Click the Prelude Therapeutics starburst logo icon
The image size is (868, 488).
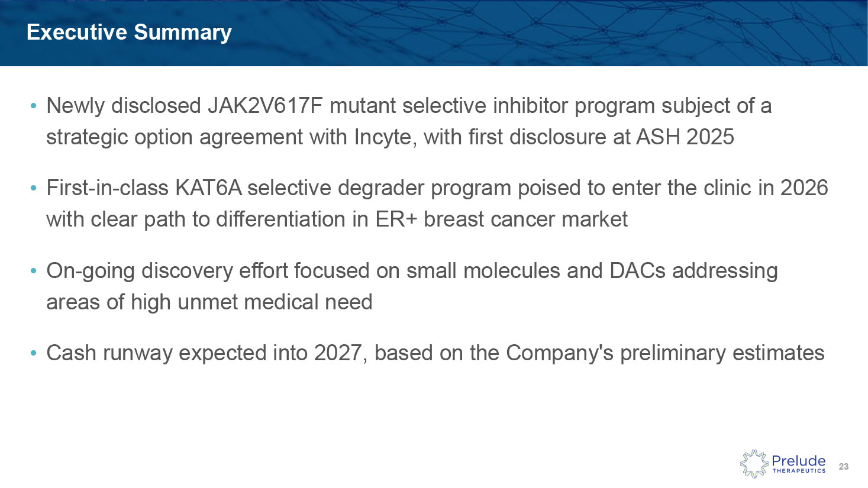(x=753, y=464)
